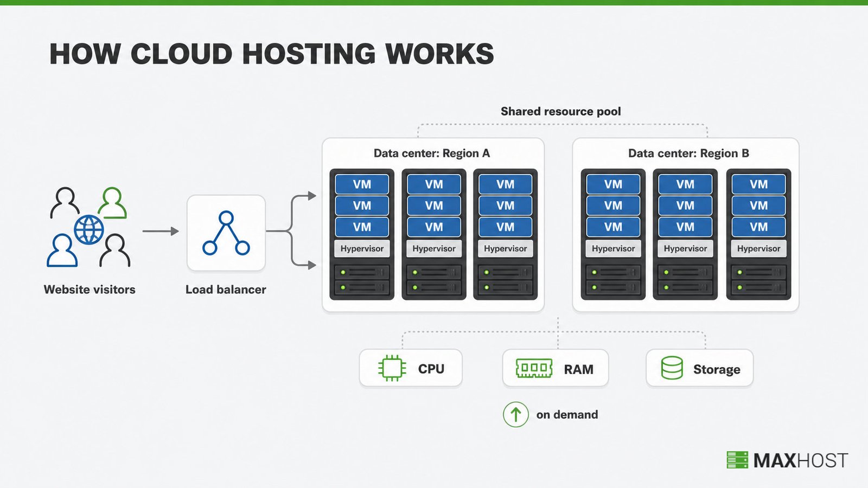Click the globe icon among website visitors
The height and width of the screenshot is (488, 868).
tap(89, 229)
